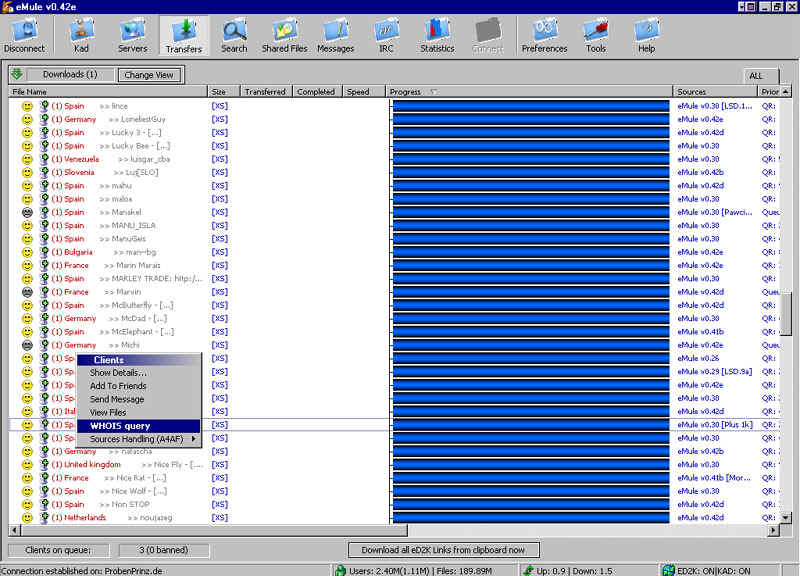Click the horizontal scrollbar left arrow
Viewport: 800px width, 576px height.
click(x=15, y=531)
